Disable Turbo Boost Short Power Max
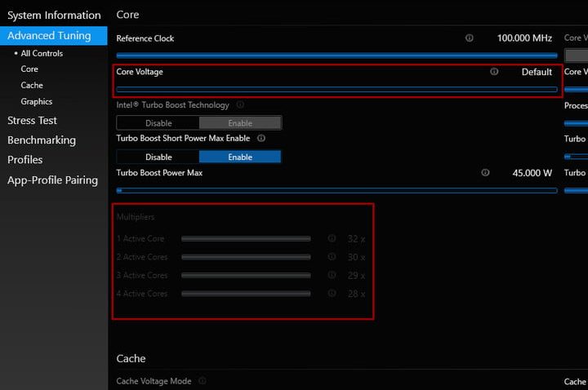Viewport: 588px width, 390px height. 158,157
